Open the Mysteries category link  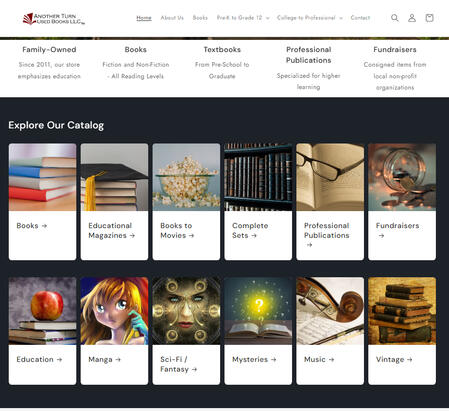[x=254, y=359]
